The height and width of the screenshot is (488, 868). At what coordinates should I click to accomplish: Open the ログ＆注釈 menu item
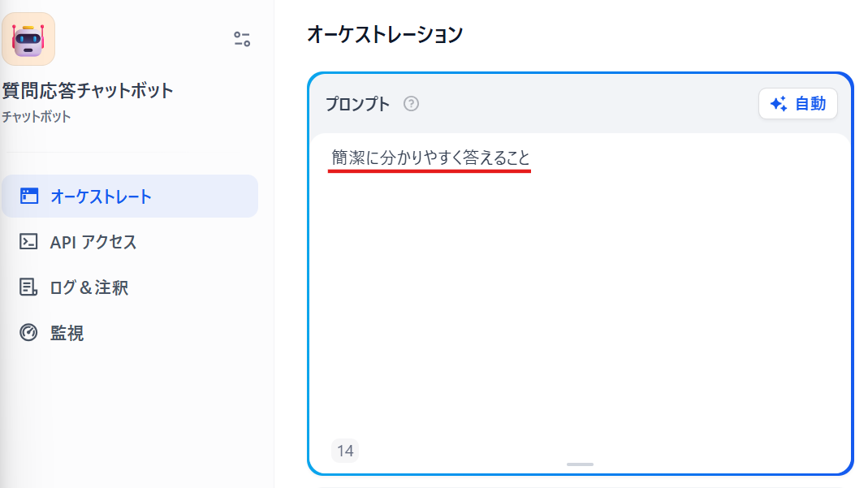coord(130,287)
